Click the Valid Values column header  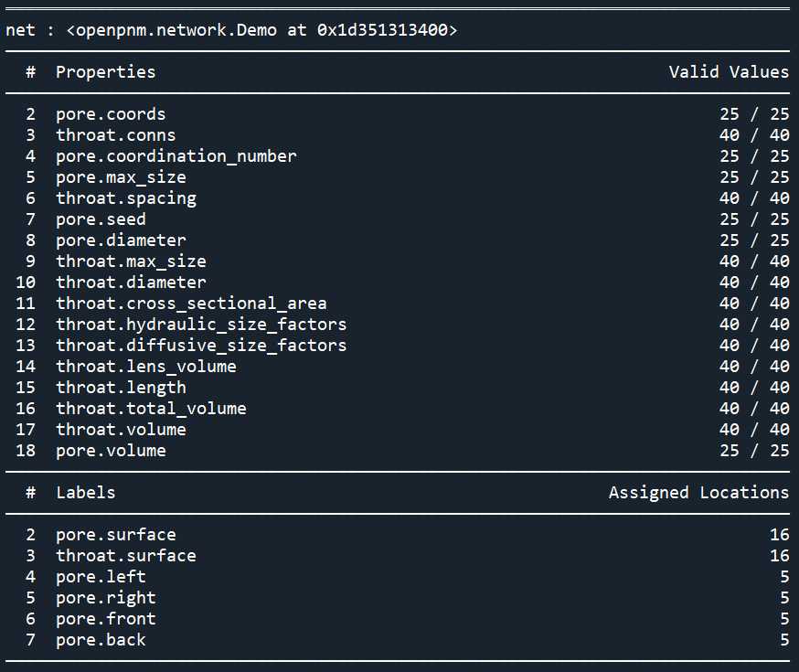pos(729,72)
